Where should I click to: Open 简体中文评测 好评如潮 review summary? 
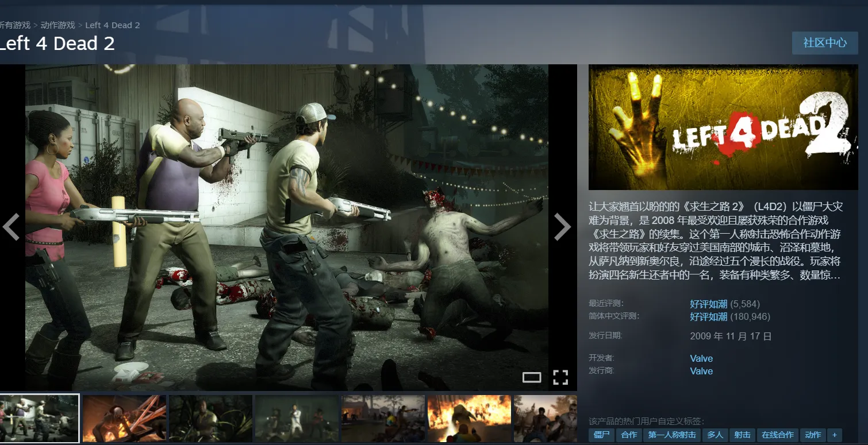(x=708, y=316)
